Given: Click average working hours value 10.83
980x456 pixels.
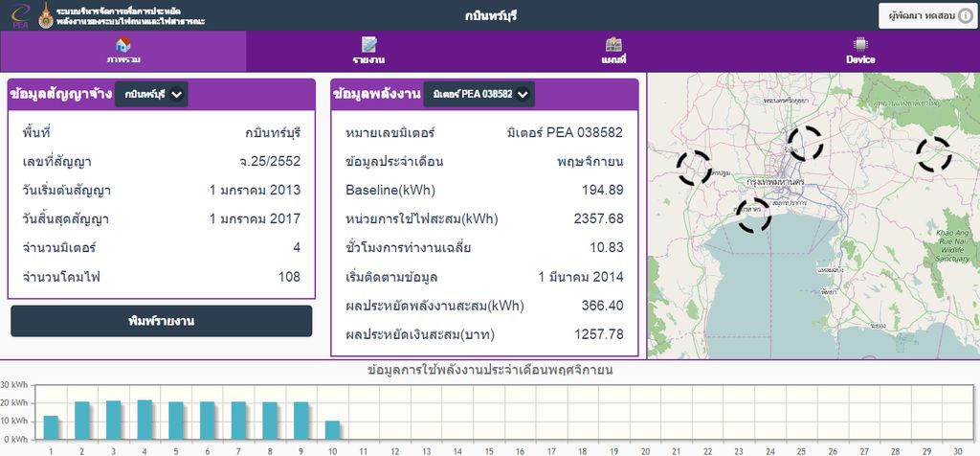Looking at the screenshot, I should tap(606, 248).
